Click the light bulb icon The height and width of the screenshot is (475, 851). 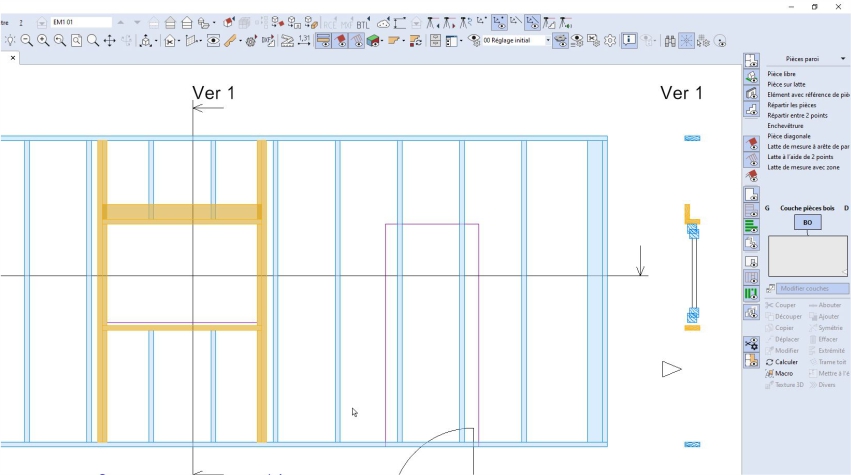click(10, 41)
